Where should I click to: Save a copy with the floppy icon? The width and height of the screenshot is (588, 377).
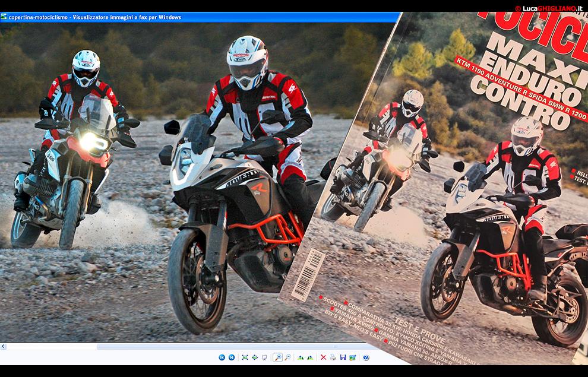343,357
